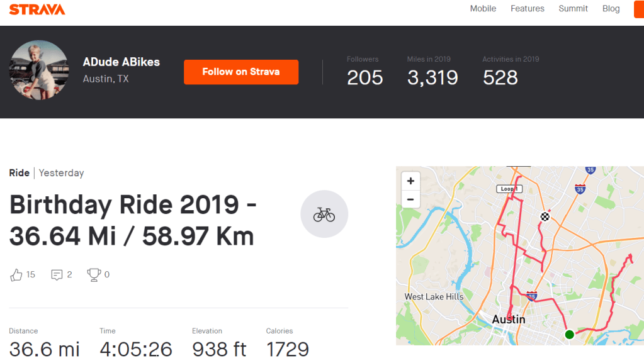Click the 528 activities in 2019 stat

[500, 77]
